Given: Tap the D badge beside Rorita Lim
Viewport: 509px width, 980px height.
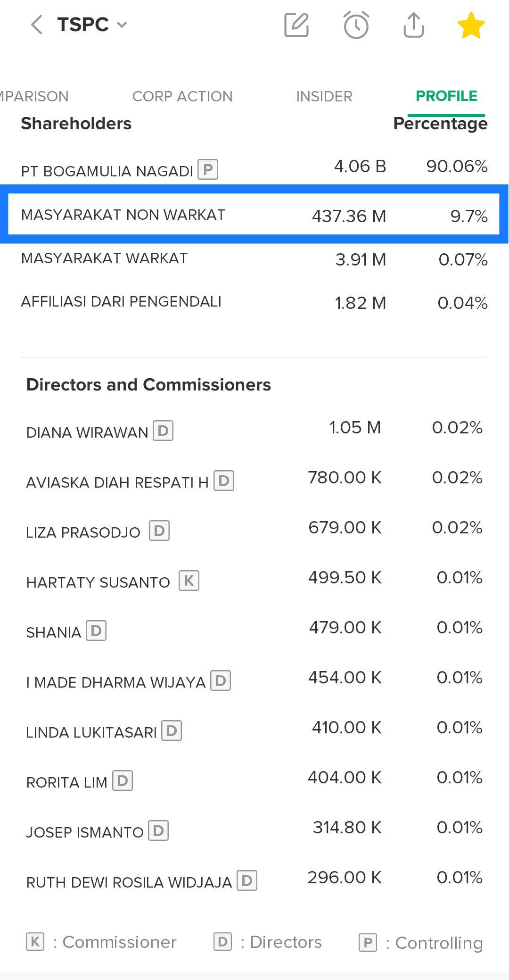Looking at the screenshot, I should (123, 781).
